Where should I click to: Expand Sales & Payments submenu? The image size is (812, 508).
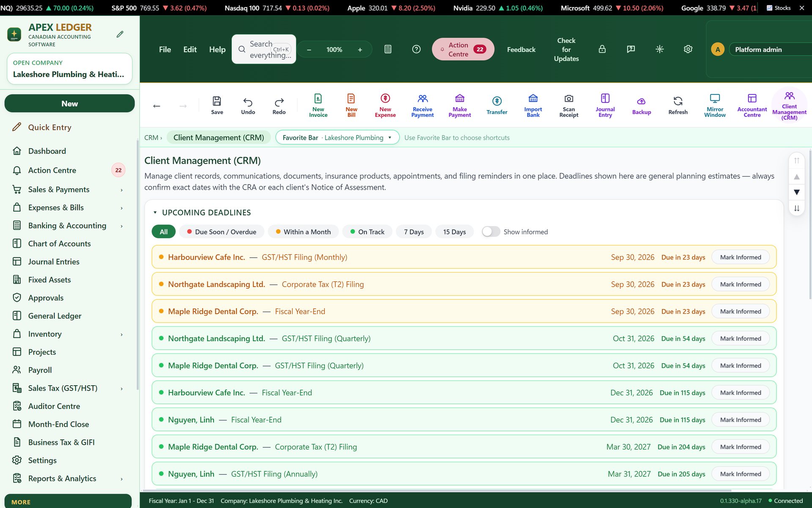pos(121,190)
